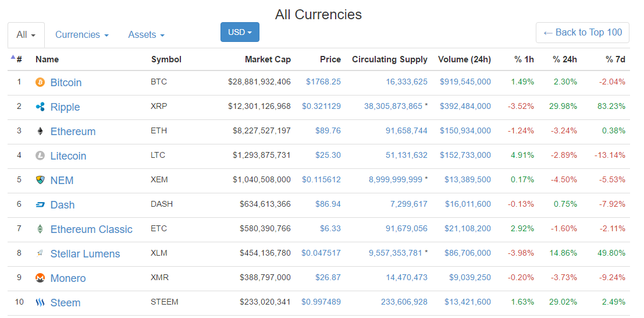644x318 pixels.
Task: Click Bitcoin price $1768.25 link
Action: tap(323, 82)
